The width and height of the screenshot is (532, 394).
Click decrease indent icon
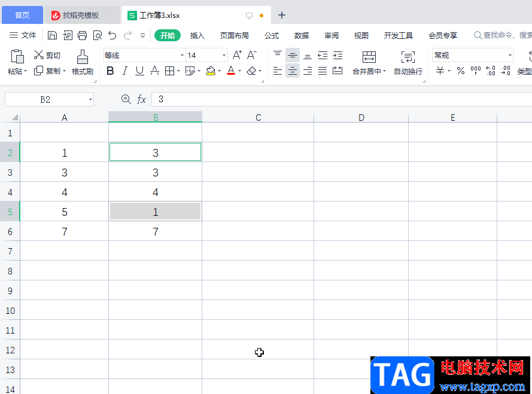point(323,55)
